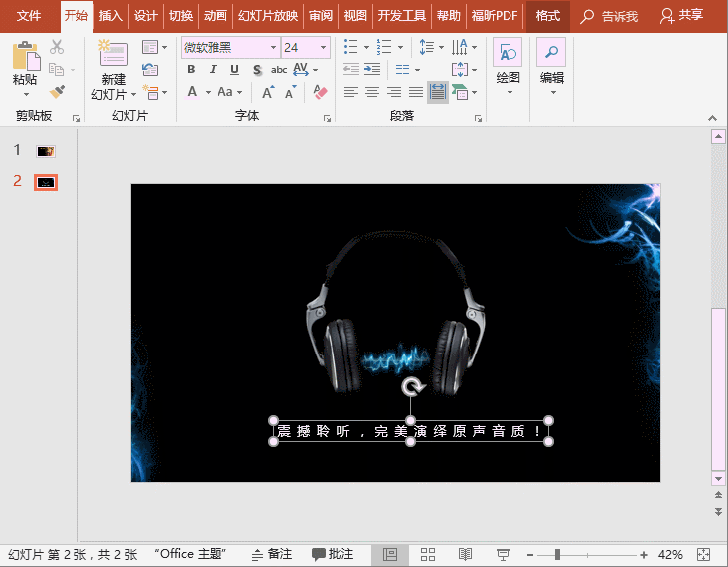Open the Drawing tools group
Image resolution: width=728 pixels, height=567 pixels.
click(508, 67)
